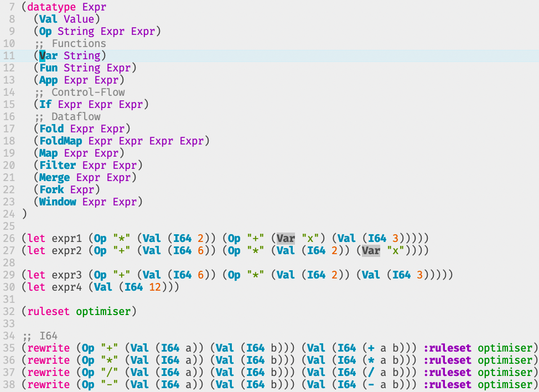Click the "x" string on line 26

310,239
